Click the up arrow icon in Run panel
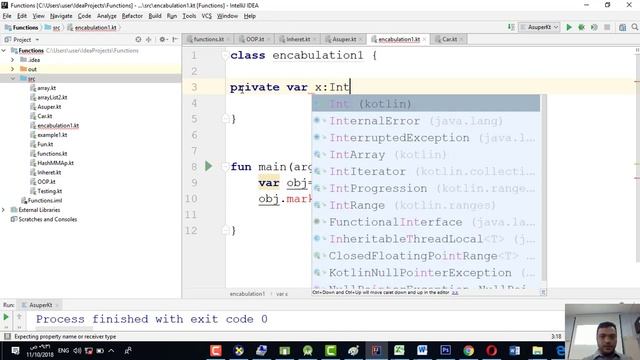This screenshot has height=360, width=640. point(19,317)
